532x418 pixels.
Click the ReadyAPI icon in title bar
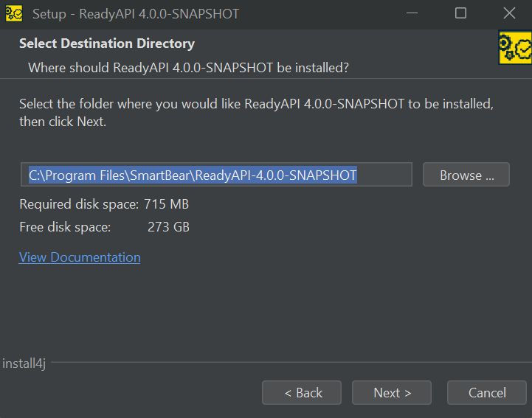pos(14,13)
